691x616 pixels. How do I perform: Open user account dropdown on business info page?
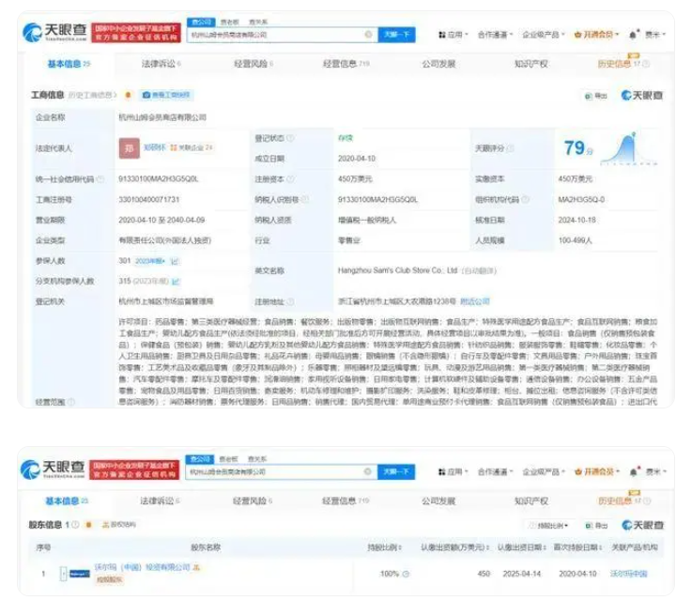[x=655, y=35]
